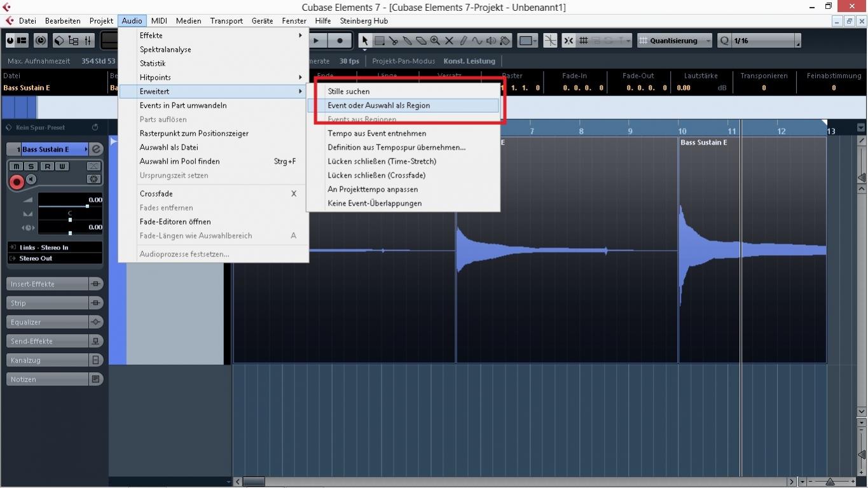Select the Split scissors tool
Viewport: 868px width, 488px height.
[x=393, y=41]
